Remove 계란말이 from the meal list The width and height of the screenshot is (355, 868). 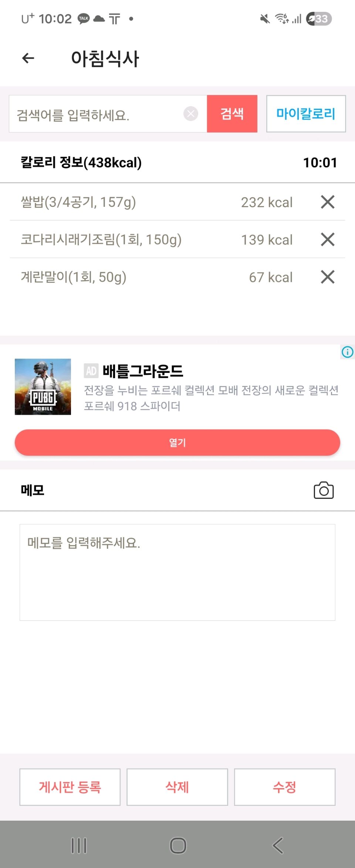pos(328,277)
